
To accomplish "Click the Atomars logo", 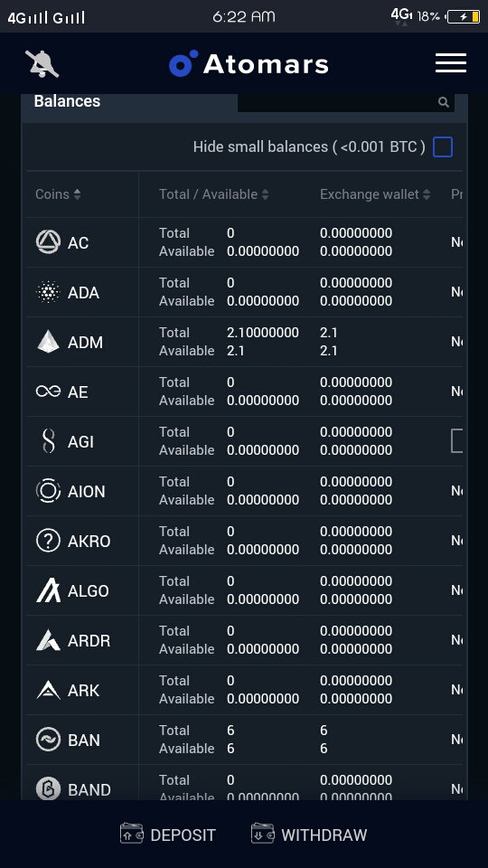I will pos(249,63).
